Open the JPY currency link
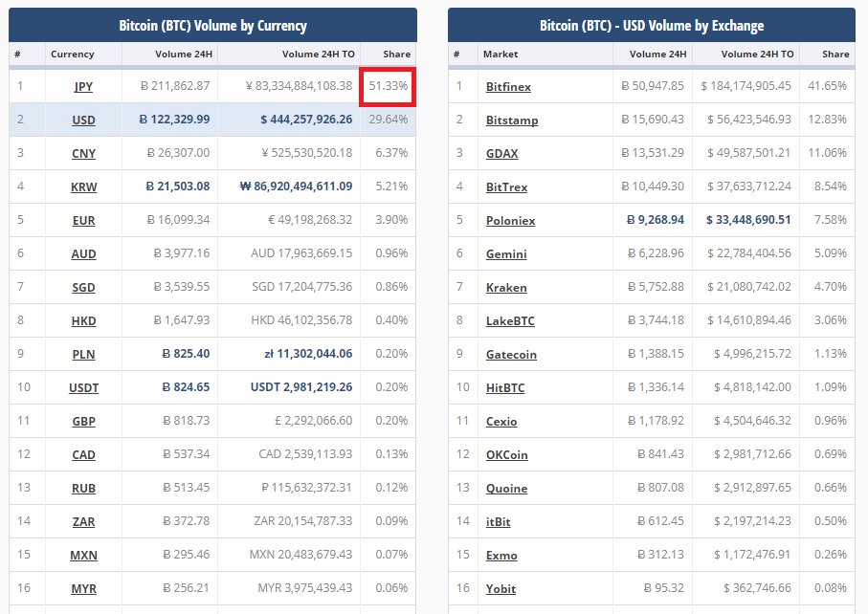The height and width of the screenshot is (614, 868). click(83, 87)
